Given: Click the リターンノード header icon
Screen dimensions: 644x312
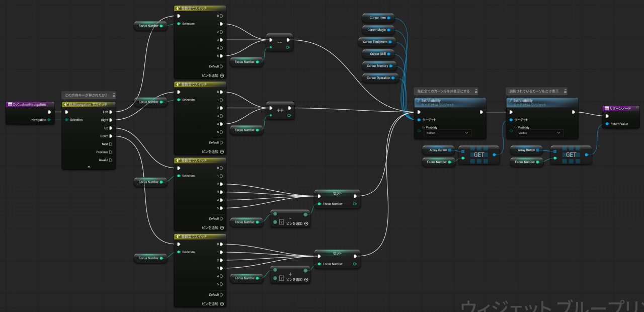Looking at the screenshot, I should point(606,108).
